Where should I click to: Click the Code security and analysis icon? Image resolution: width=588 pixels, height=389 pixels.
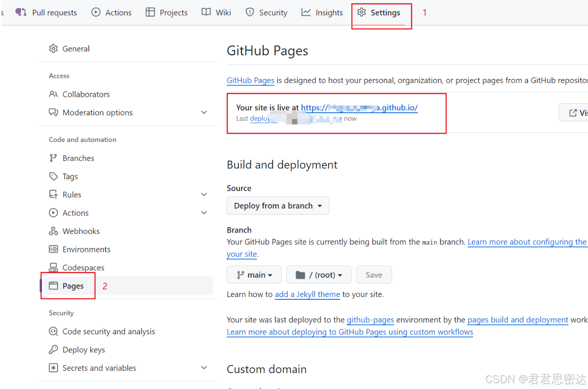[x=54, y=331]
